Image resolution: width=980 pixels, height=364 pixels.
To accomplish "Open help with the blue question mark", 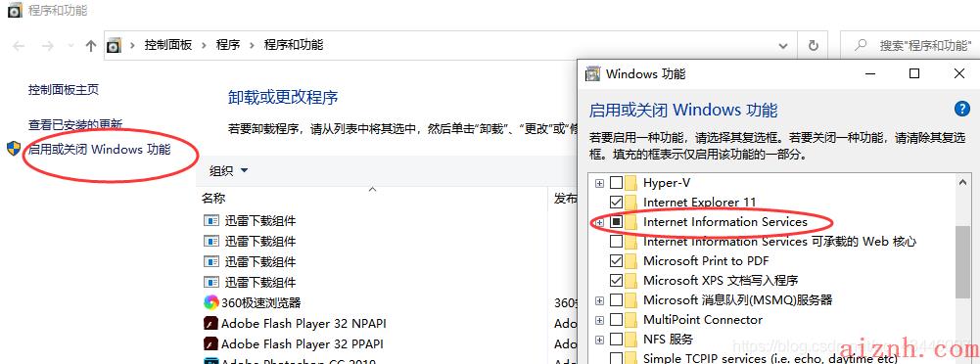I will 961,109.
